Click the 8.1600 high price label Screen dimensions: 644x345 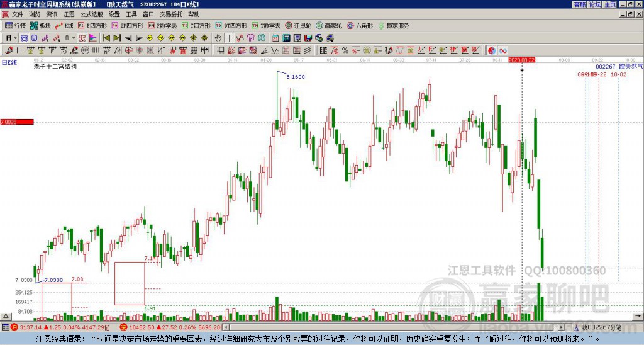pyautogui.click(x=296, y=77)
